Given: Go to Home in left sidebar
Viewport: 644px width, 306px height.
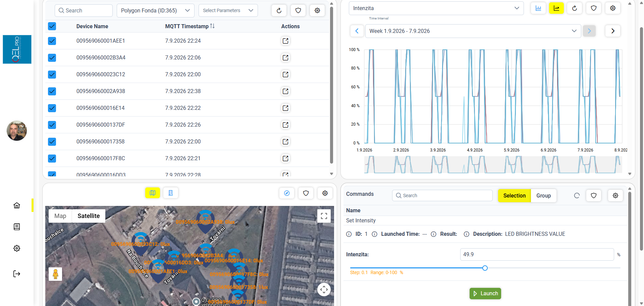Looking at the screenshot, I should pos(17,205).
